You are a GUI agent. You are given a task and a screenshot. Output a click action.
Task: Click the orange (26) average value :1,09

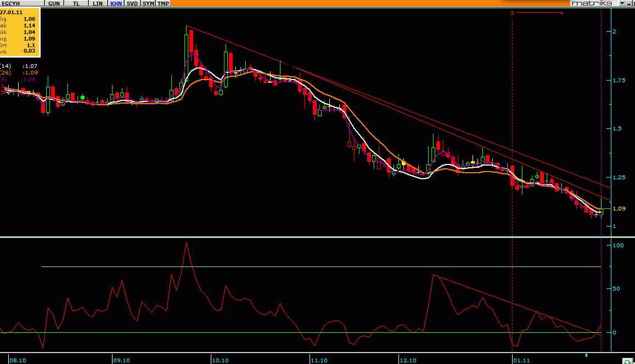30,73
